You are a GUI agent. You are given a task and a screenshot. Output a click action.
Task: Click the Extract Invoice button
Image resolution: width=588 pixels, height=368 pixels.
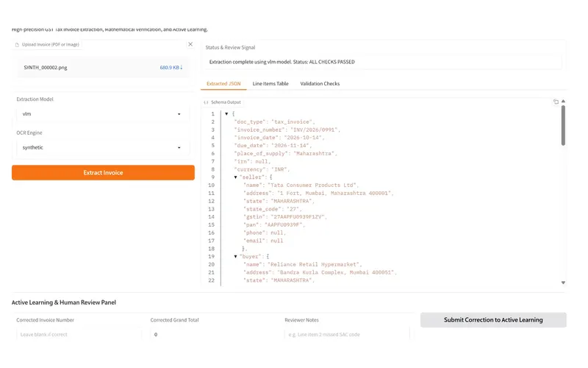pyautogui.click(x=103, y=173)
